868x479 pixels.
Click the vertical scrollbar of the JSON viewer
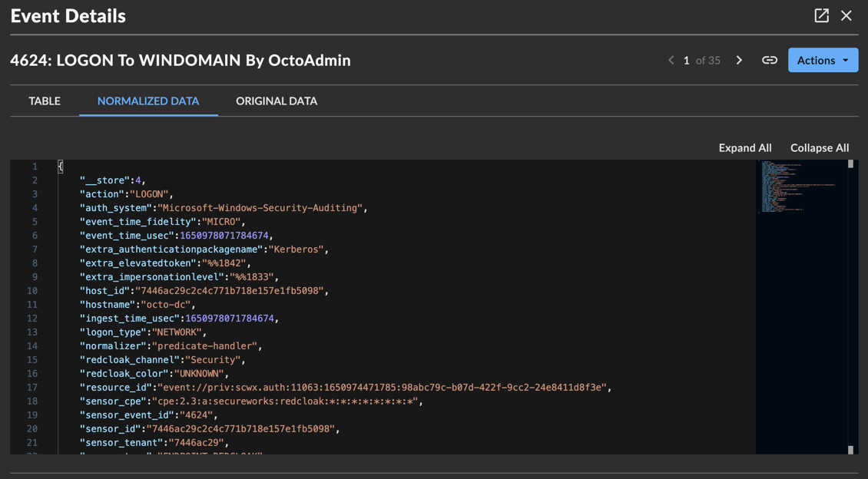pyautogui.click(x=851, y=307)
